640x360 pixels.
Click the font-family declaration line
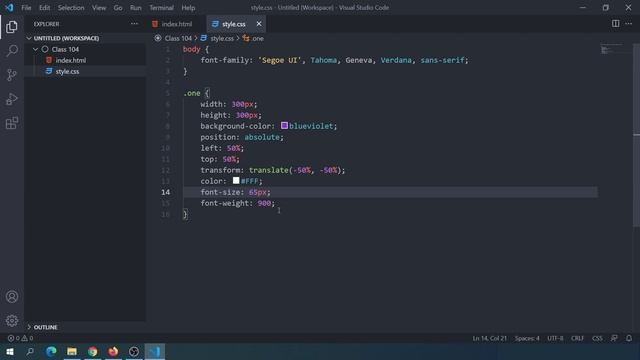(334, 60)
